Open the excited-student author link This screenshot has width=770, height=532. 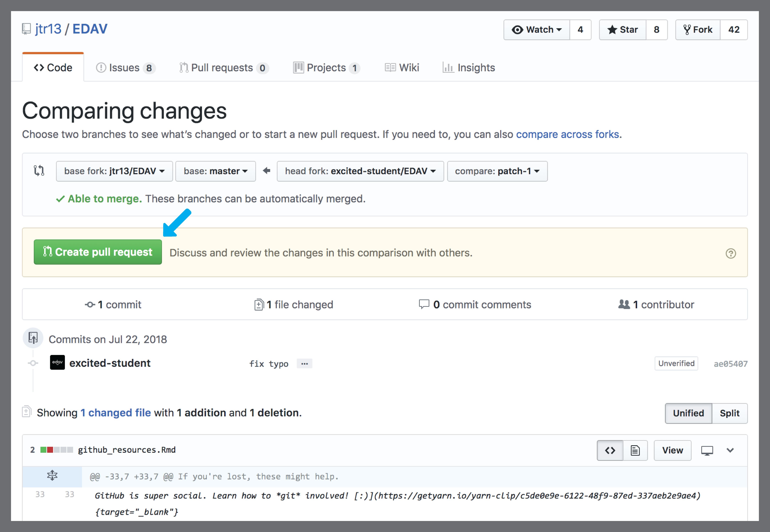[x=110, y=363]
